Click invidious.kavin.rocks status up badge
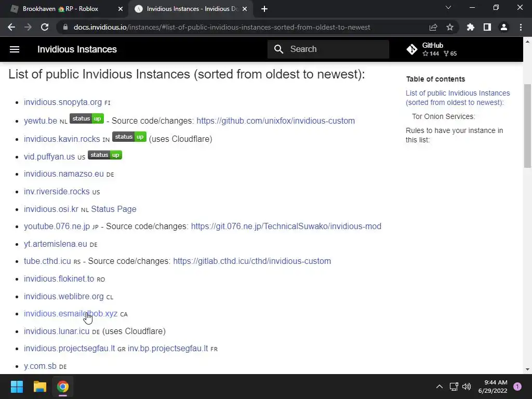 coord(129,137)
